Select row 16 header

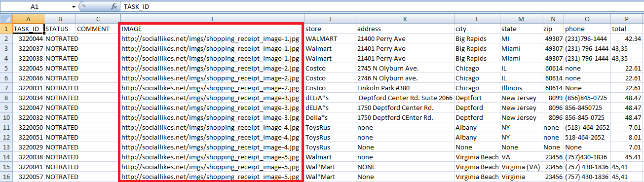pyautogui.click(x=6, y=177)
